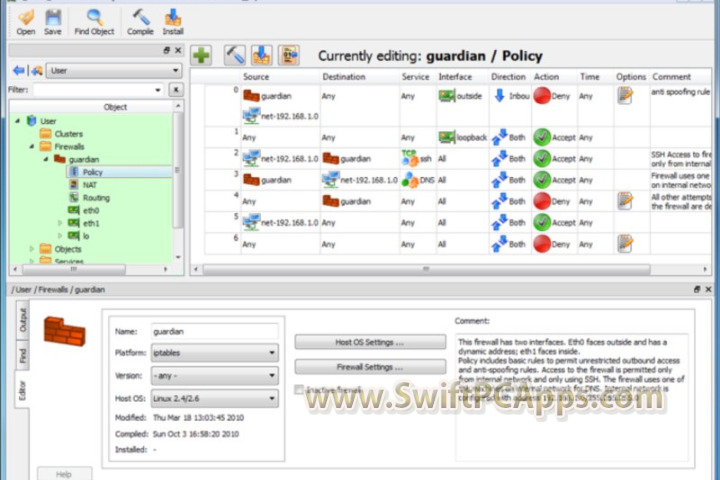The width and height of the screenshot is (720, 480).
Task: Click the Inbound direction arrow in rule 0
Action: tap(500, 96)
